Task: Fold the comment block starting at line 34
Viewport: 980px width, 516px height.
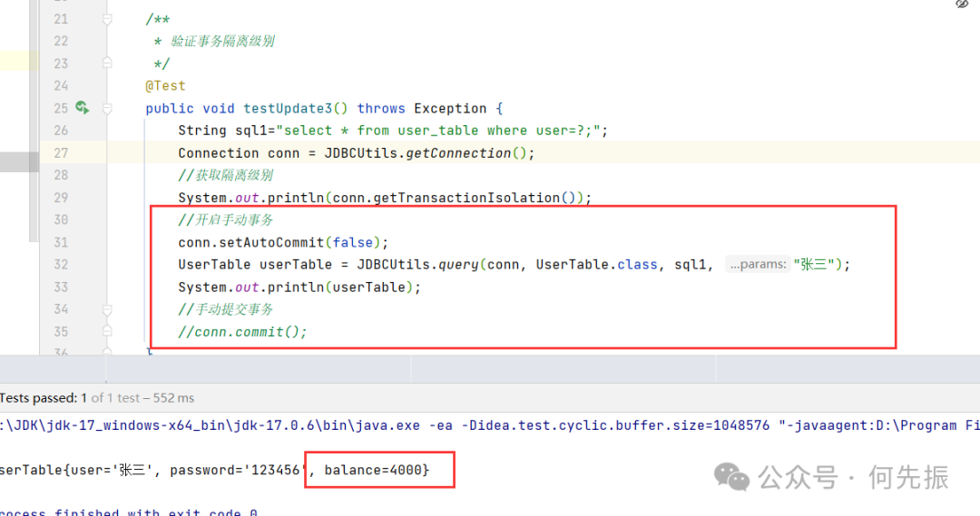Action: pos(107,309)
